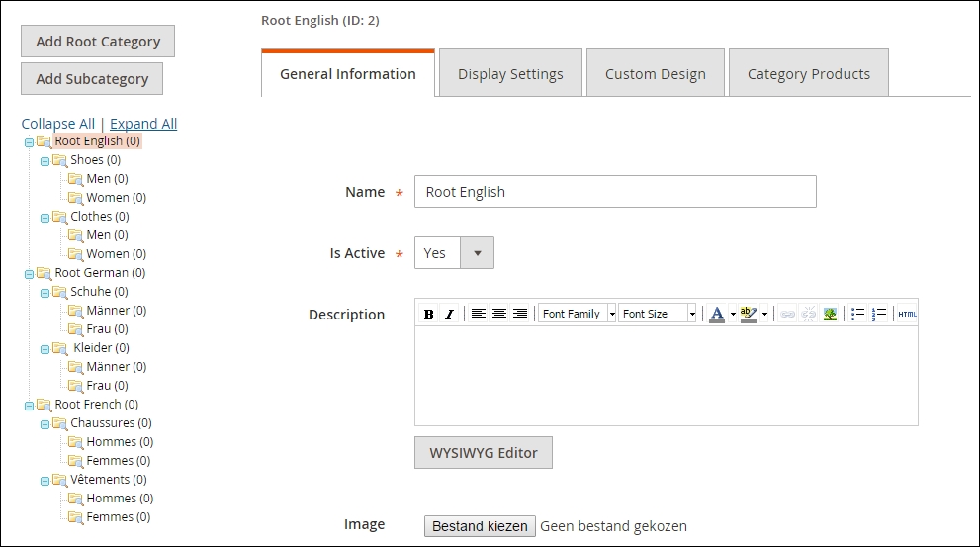Switch to the Display Settings tab
Viewport: 980px width, 547px height.
(x=510, y=74)
